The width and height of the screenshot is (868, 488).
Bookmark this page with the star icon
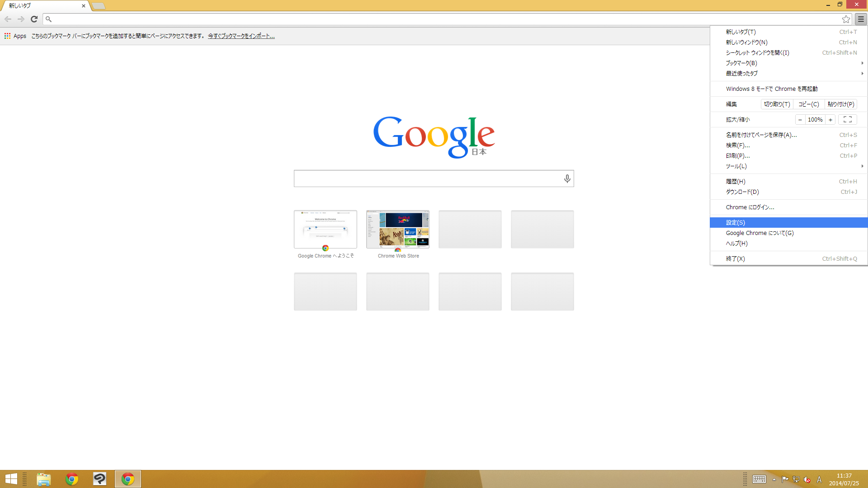pyautogui.click(x=846, y=19)
